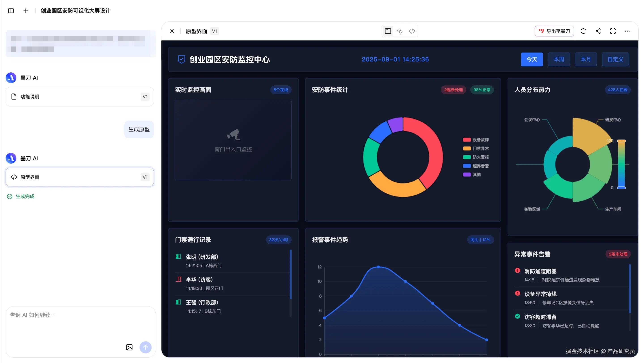The height and width of the screenshot is (363, 644).
Task: Enable the element selection cursor tool
Action: (x=400, y=31)
